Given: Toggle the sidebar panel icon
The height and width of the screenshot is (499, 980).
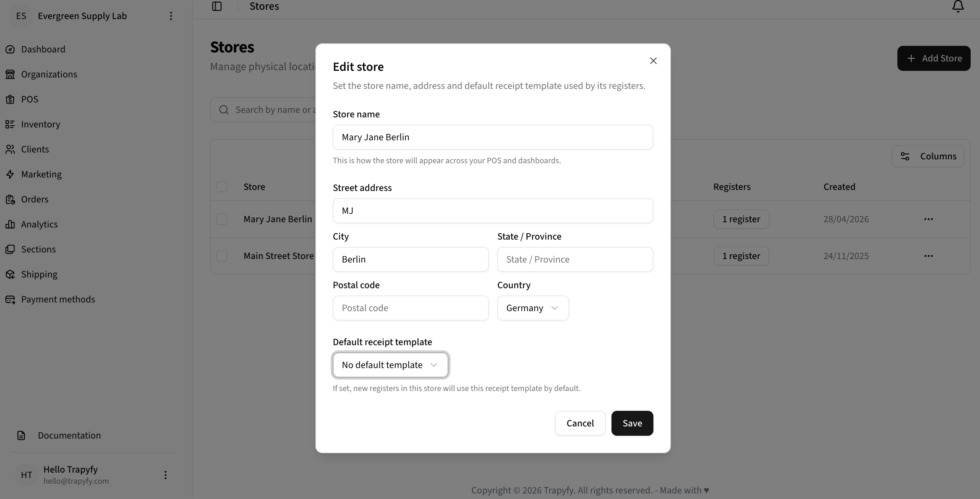Looking at the screenshot, I should (x=217, y=6).
